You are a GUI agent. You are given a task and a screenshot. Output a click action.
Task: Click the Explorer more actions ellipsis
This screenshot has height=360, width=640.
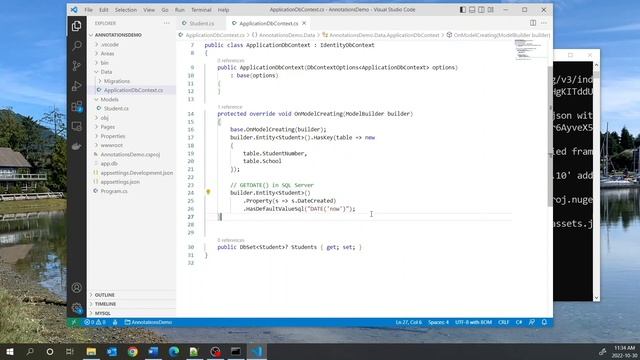(x=167, y=23)
